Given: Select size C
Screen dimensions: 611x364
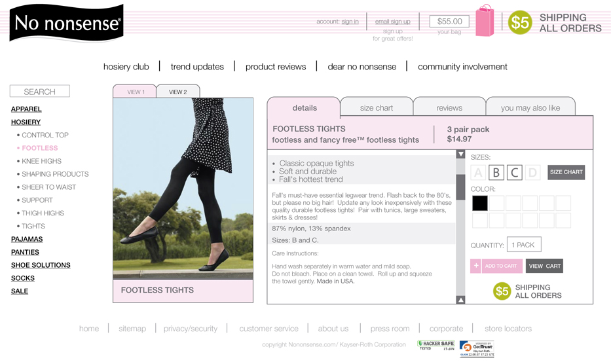Looking at the screenshot, I should [x=514, y=172].
